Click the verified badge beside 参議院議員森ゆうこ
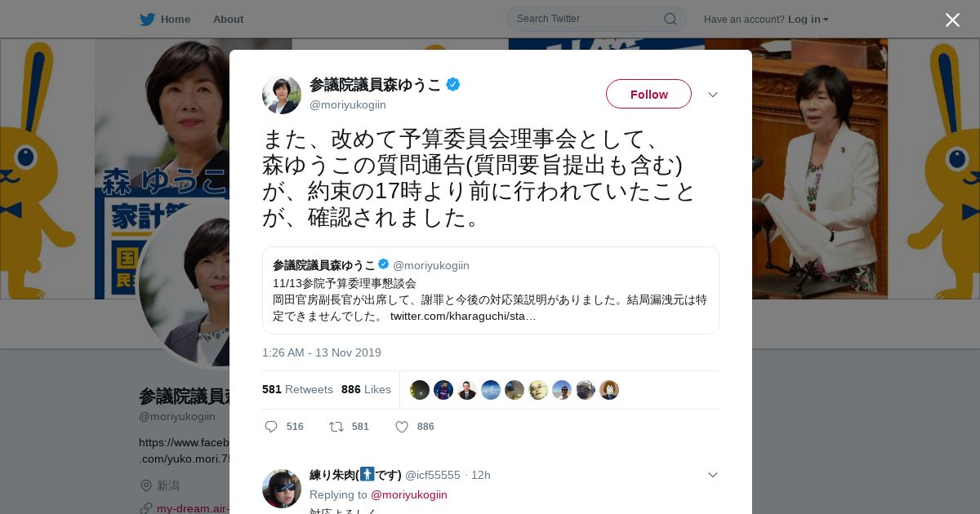 (452, 84)
